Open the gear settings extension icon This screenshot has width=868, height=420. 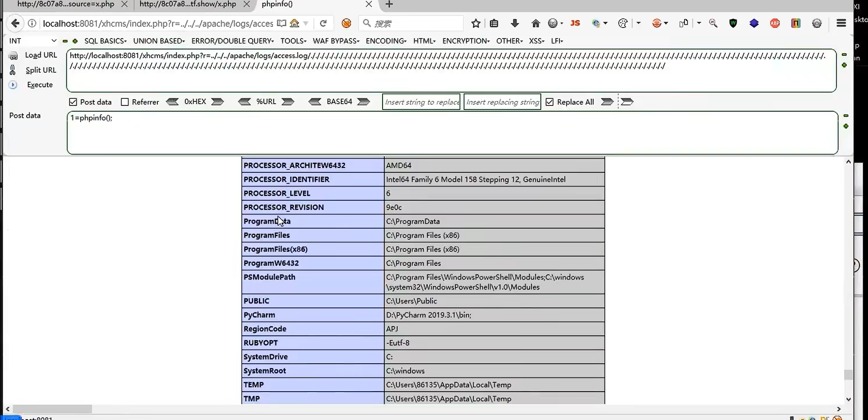(817, 23)
